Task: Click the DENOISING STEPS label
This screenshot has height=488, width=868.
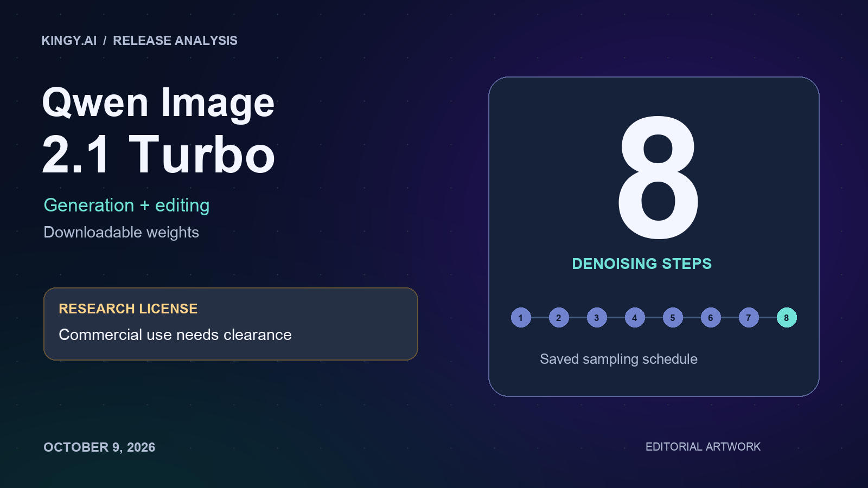Action: coord(642,264)
